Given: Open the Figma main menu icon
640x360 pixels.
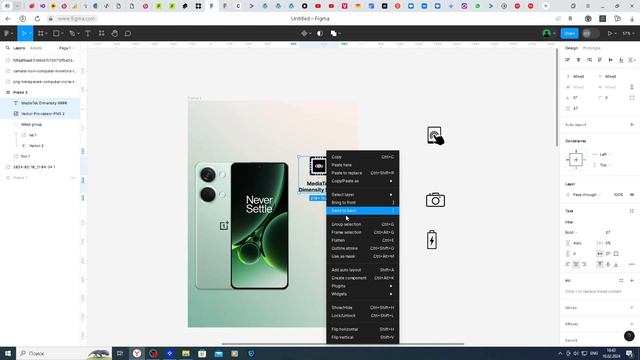Looking at the screenshot, I should [7, 33].
